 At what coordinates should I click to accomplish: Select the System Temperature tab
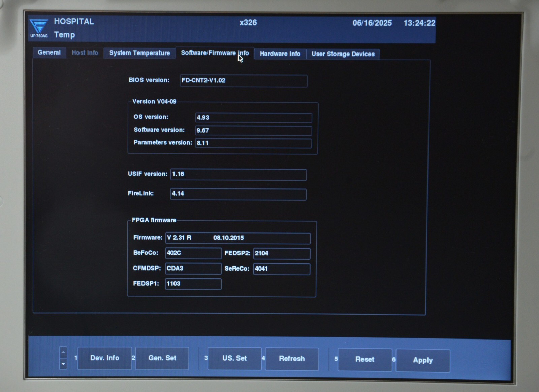pos(139,53)
